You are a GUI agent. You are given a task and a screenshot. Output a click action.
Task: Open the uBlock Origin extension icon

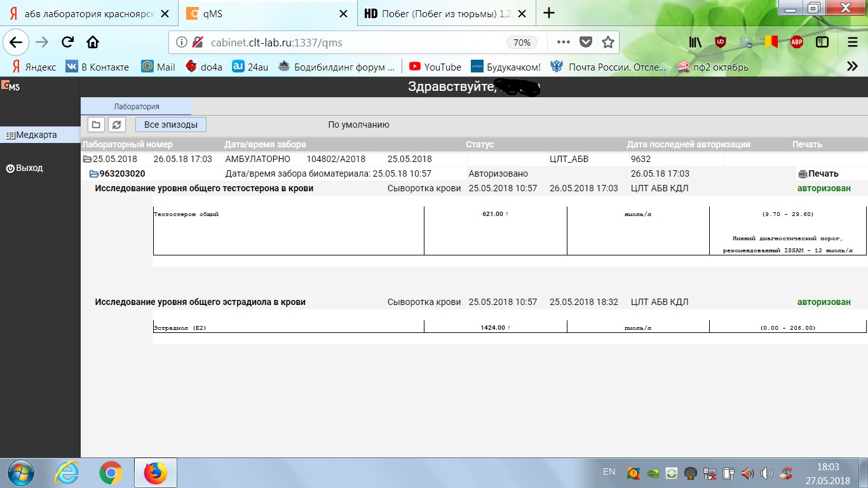pos(719,41)
